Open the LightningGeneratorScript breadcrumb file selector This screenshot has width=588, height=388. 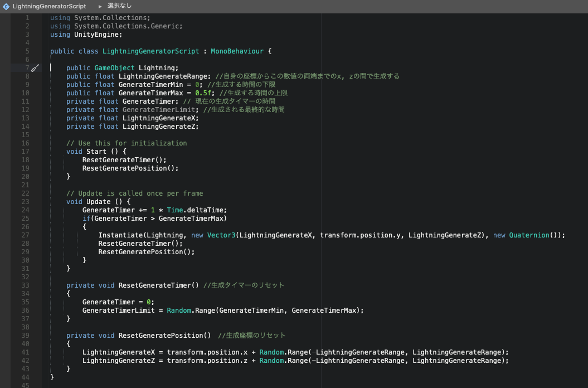(49, 6)
